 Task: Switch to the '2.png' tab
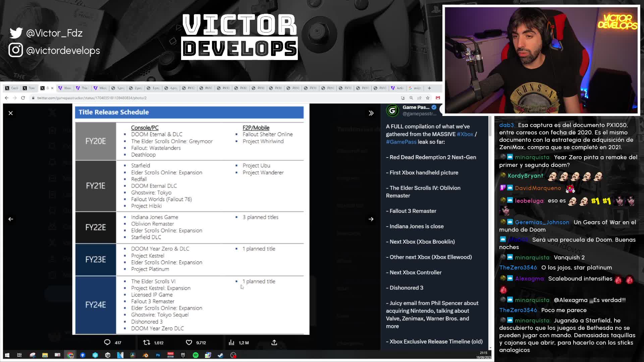click(136, 88)
